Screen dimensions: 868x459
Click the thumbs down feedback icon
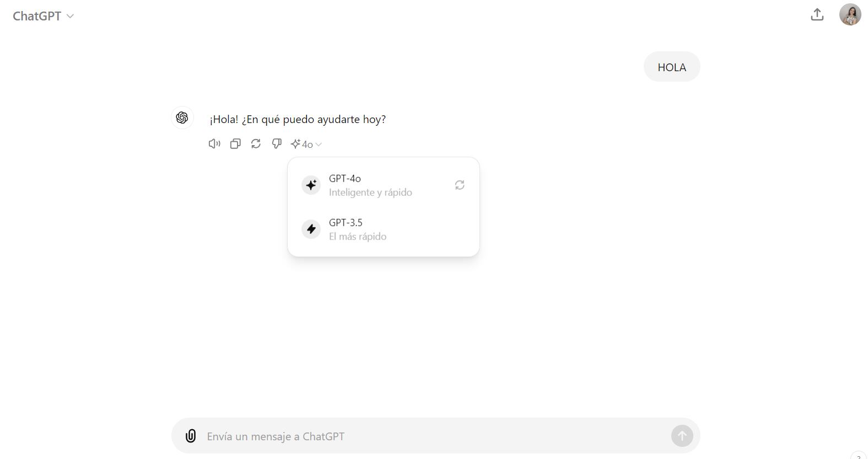pos(277,144)
